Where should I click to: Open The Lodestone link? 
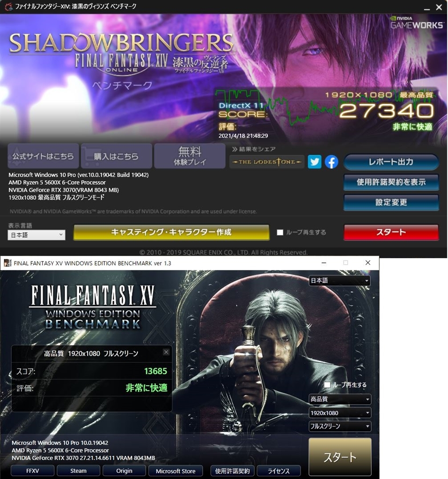[x=267, y=162]
